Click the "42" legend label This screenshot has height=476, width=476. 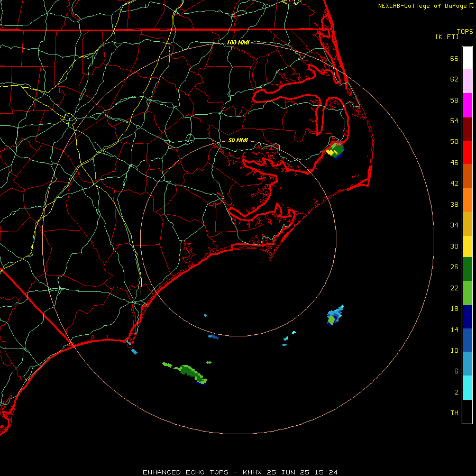(x=454, y=184)
